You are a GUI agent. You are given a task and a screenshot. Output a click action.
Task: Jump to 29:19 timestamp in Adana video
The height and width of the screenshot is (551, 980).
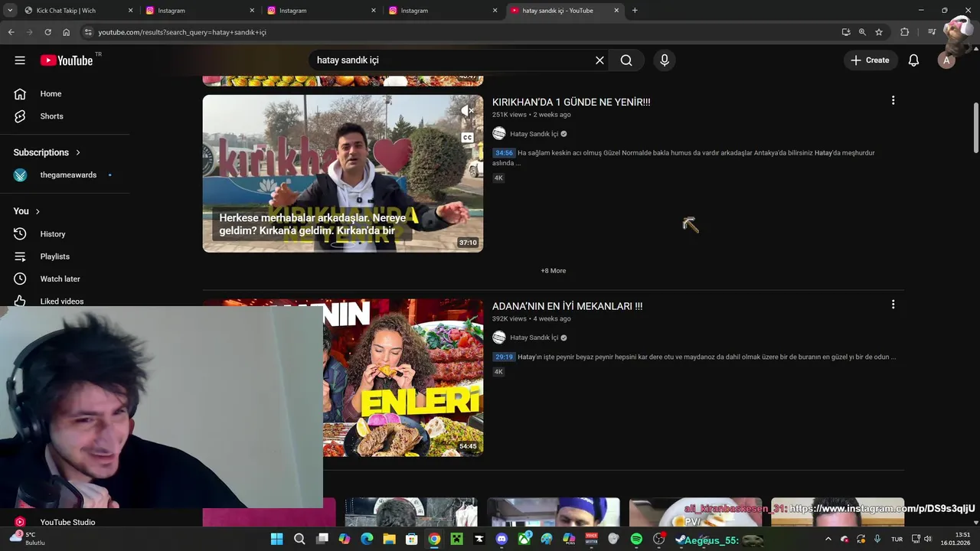(504, 357)
